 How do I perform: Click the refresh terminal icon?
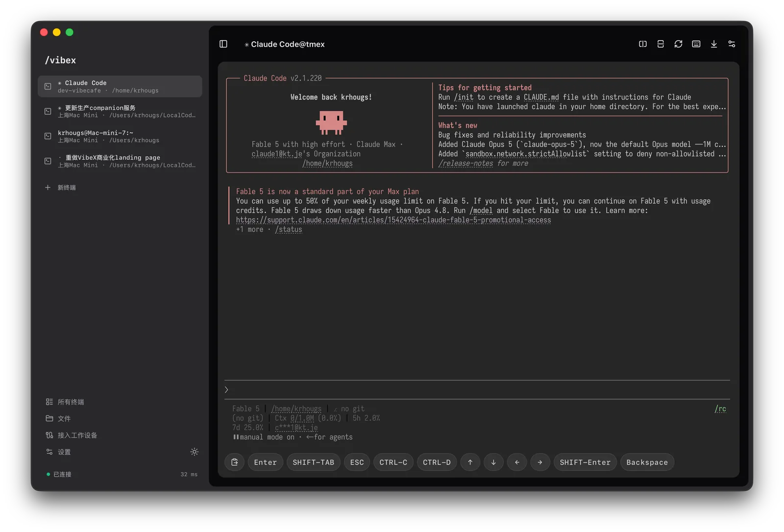678,44
